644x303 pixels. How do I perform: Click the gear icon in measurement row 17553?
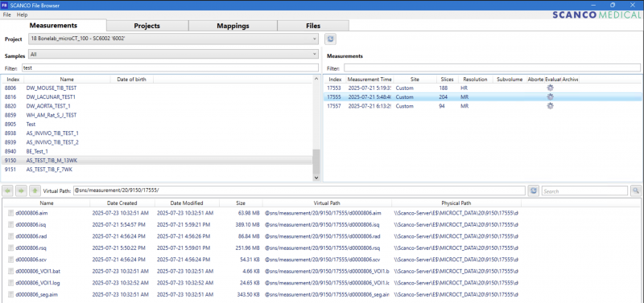[x=550, y=88]
